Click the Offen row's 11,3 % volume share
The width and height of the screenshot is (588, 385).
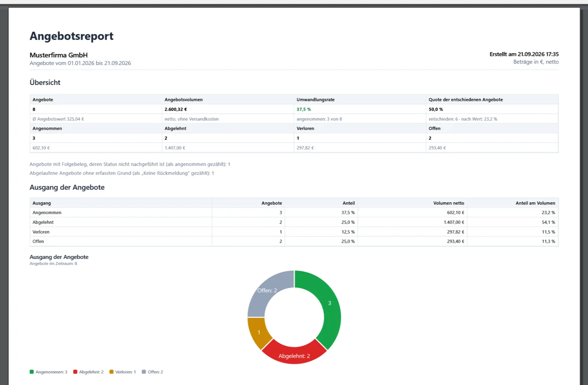point(548,241)
